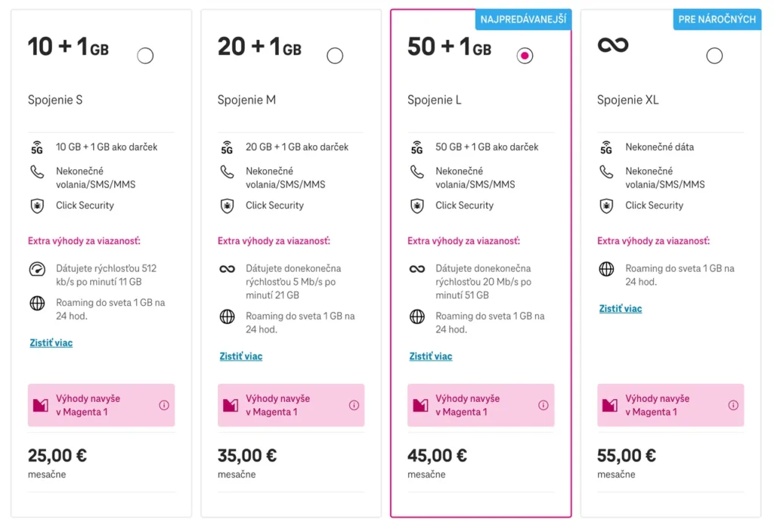Open Zistiť viac link under Spojenie XL
Image resolution: width=774 pixels, height=532 pixels.
point(620,308)
